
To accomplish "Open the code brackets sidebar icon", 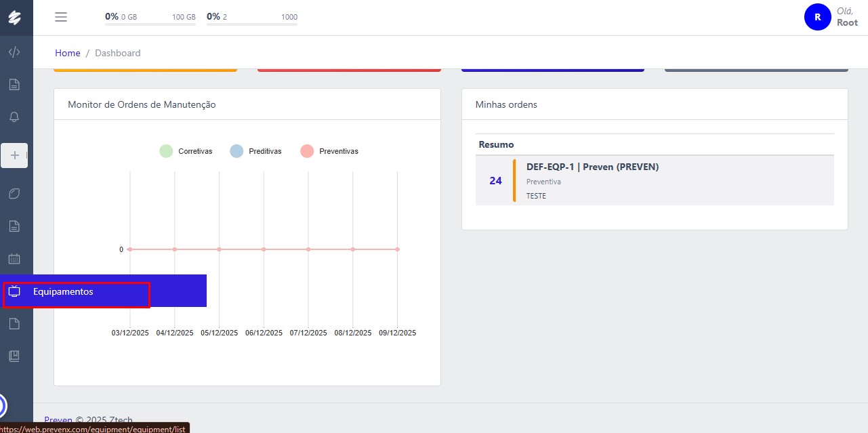I will (x=14, y=52).
